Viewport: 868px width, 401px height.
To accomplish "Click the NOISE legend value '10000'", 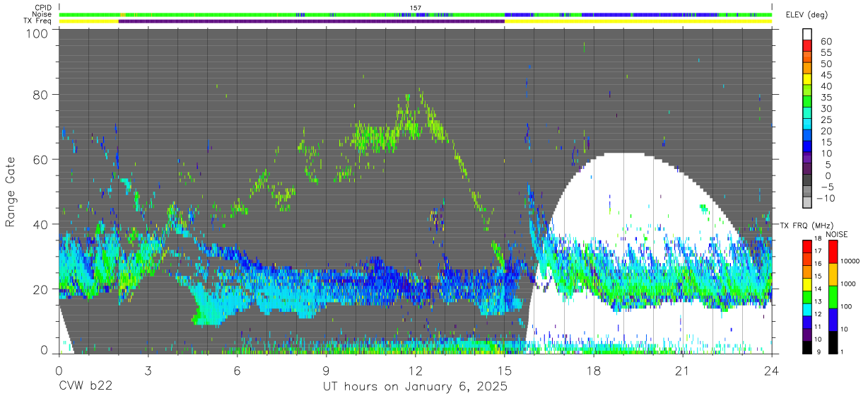I will pyautogui.click(x=850, y=261).
